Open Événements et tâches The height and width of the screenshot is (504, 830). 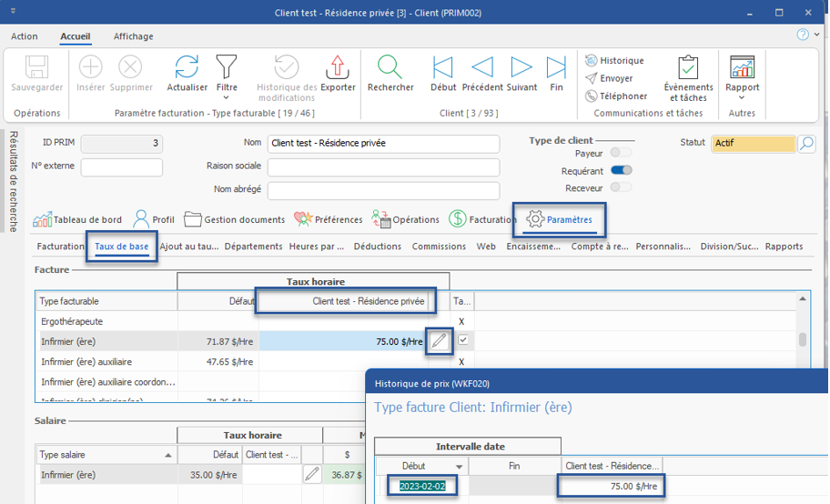click(688, 67)
